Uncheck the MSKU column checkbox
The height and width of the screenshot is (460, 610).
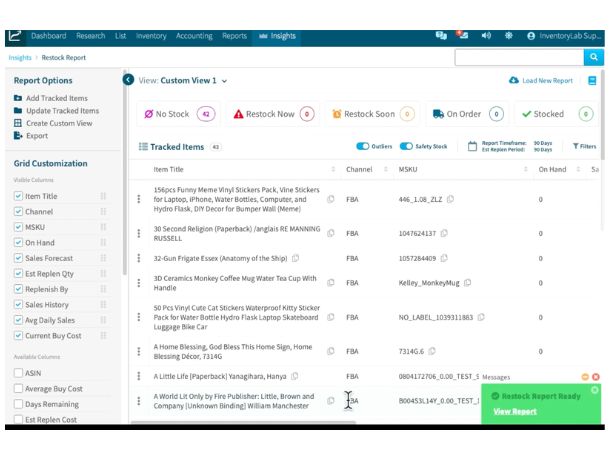(18, 227)
